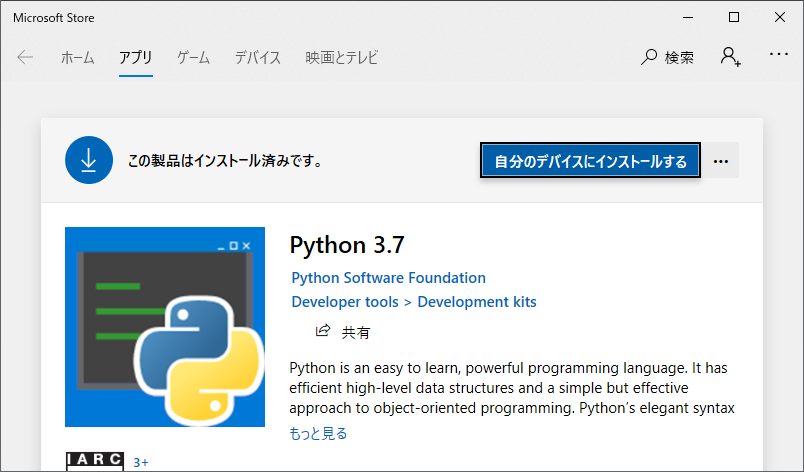804x472 pixels.
Task: Open the top-right more options ellipsis
Action: (778, 54)
